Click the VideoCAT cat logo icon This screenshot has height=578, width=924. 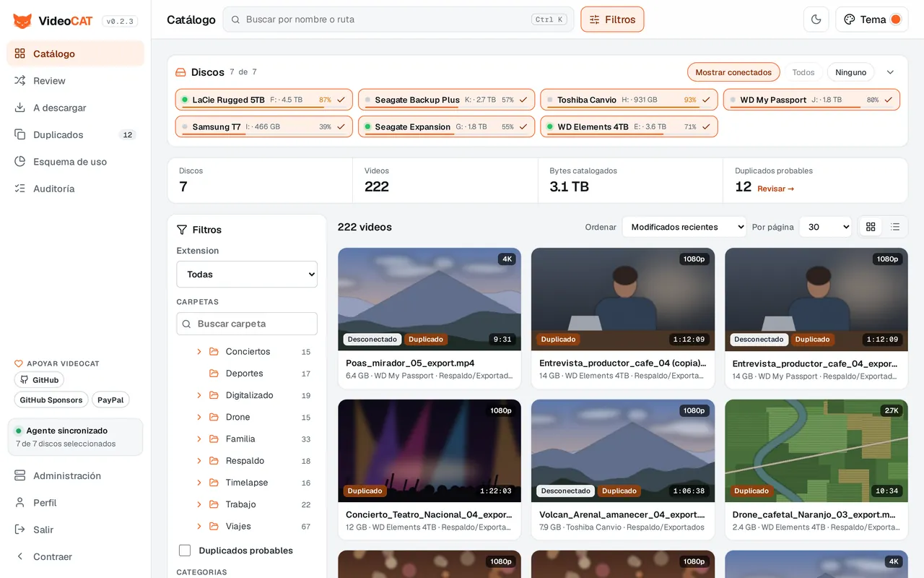[22, 21]
